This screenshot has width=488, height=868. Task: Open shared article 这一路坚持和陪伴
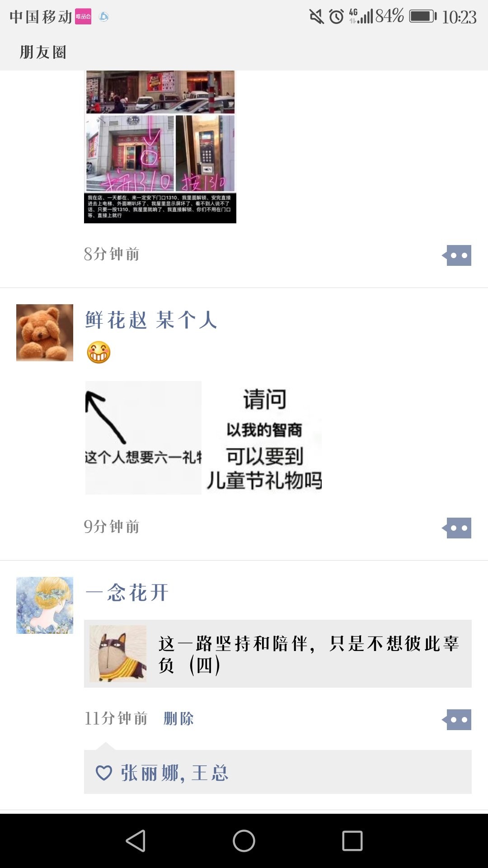pos(278,654)
